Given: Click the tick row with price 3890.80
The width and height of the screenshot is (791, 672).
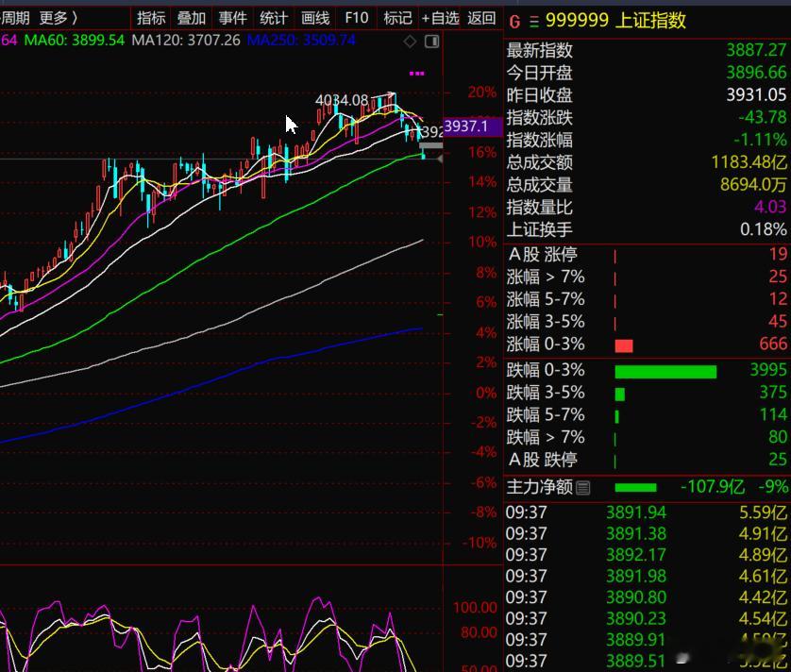Looking at the screenshot, I should pyautogui.click(x=647, y=597).
